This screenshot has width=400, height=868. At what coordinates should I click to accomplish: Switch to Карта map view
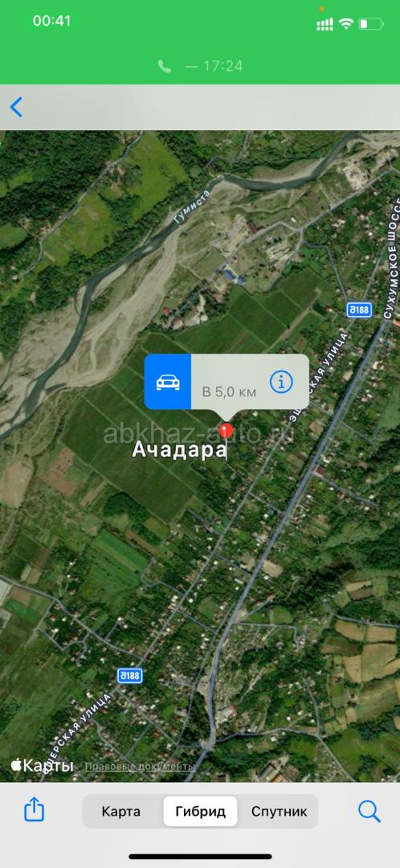(x=121, y=812)
